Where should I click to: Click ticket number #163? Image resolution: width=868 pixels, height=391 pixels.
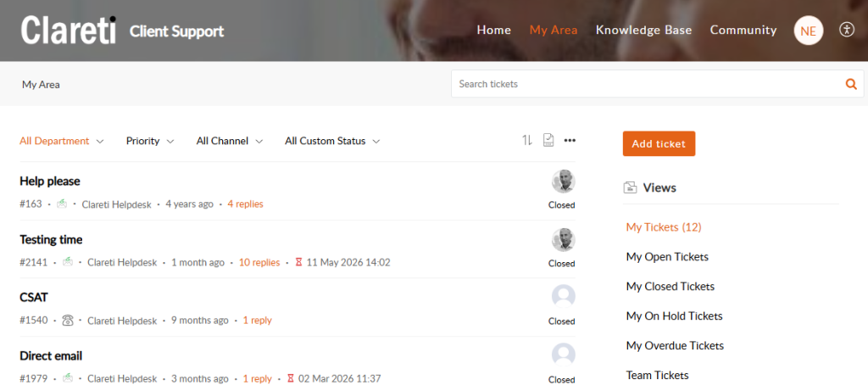click(31, 204)
